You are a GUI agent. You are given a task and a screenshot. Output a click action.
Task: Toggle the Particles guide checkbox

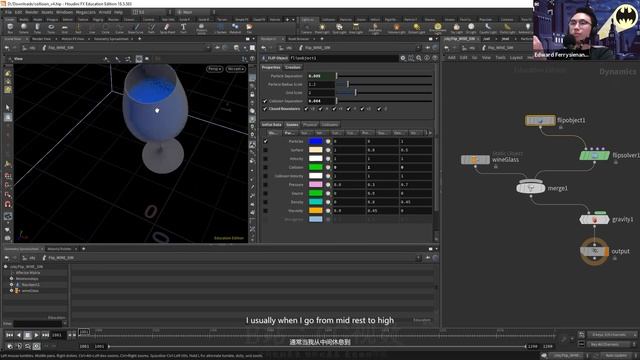coord(266,141)
